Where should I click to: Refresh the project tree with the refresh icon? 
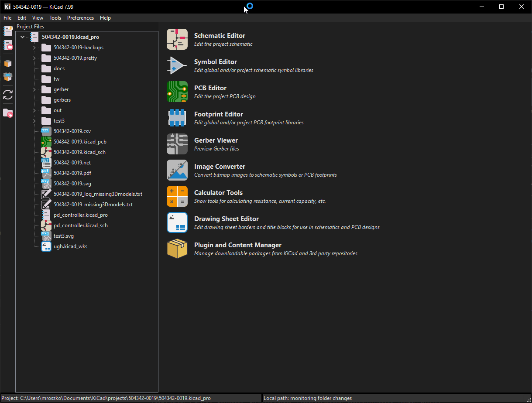click(7, 95)
